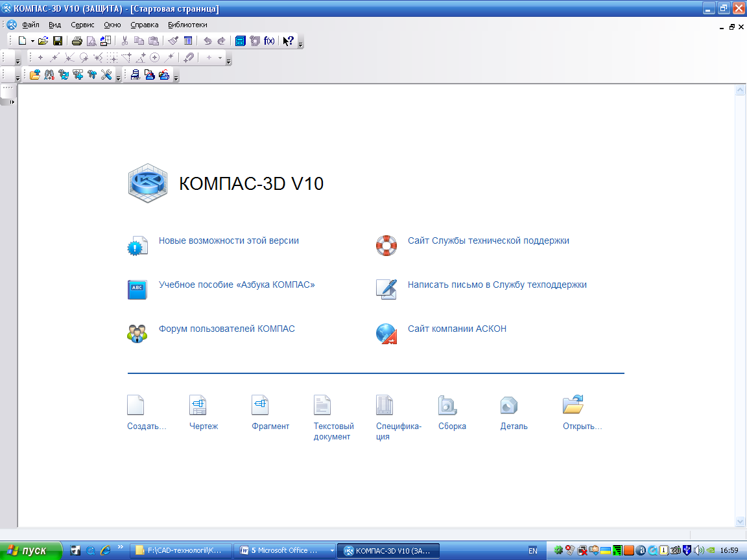The height and width of the screenshot is (560, 747).
Task: Click the blue chair library icon
Action: pos(136,75)
